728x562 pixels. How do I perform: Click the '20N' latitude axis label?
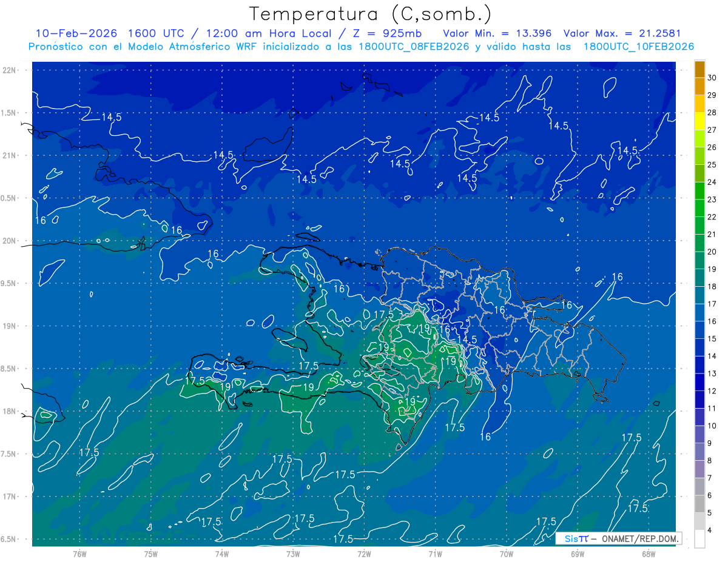click(8, 241)
